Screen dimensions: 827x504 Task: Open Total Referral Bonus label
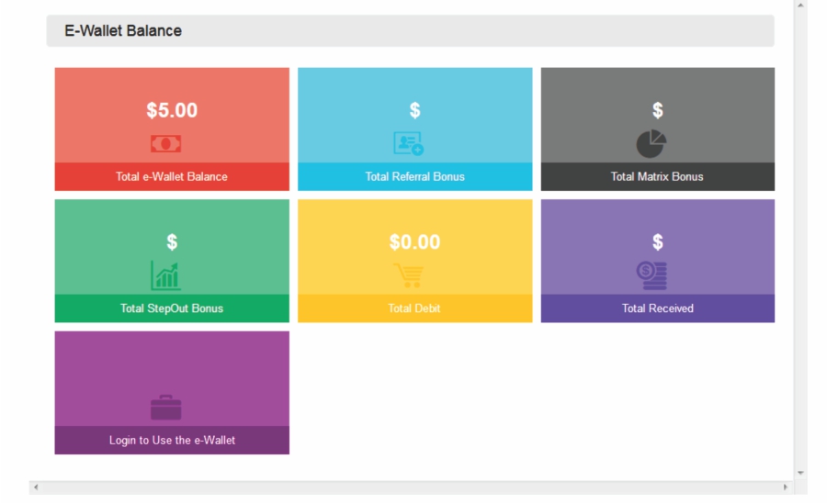pos(414,176)
